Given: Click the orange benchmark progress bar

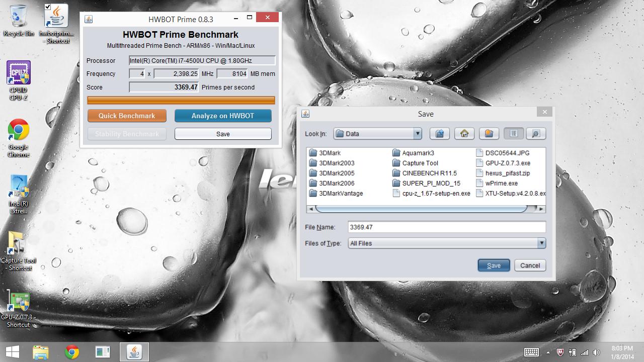Looking at the screenshot, I should pos(181,100).
